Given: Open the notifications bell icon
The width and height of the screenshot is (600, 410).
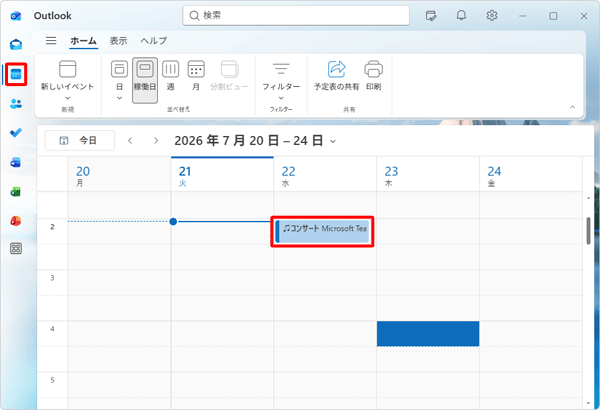Looking at the screenshot, I should (461, 16).
